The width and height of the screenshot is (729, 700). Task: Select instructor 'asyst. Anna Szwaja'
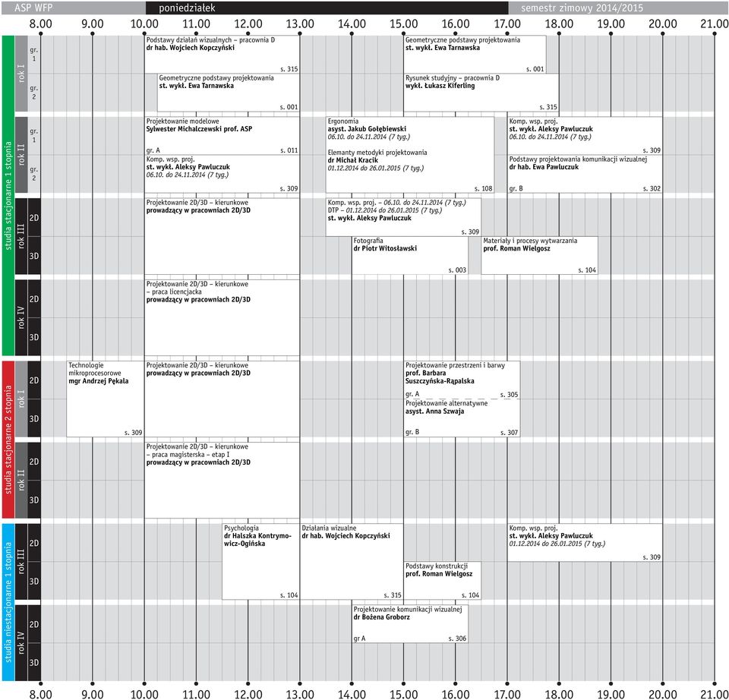click(x=434, y=411)
